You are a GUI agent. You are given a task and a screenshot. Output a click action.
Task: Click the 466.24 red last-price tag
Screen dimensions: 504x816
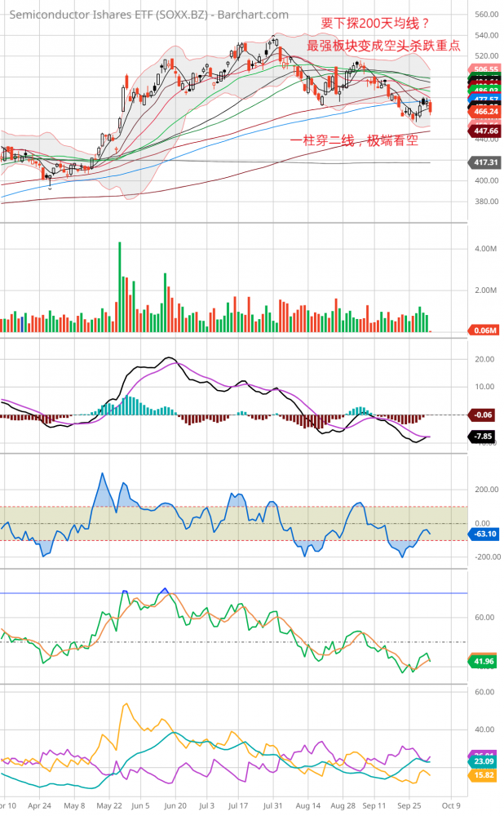click(x=486, y=111)
